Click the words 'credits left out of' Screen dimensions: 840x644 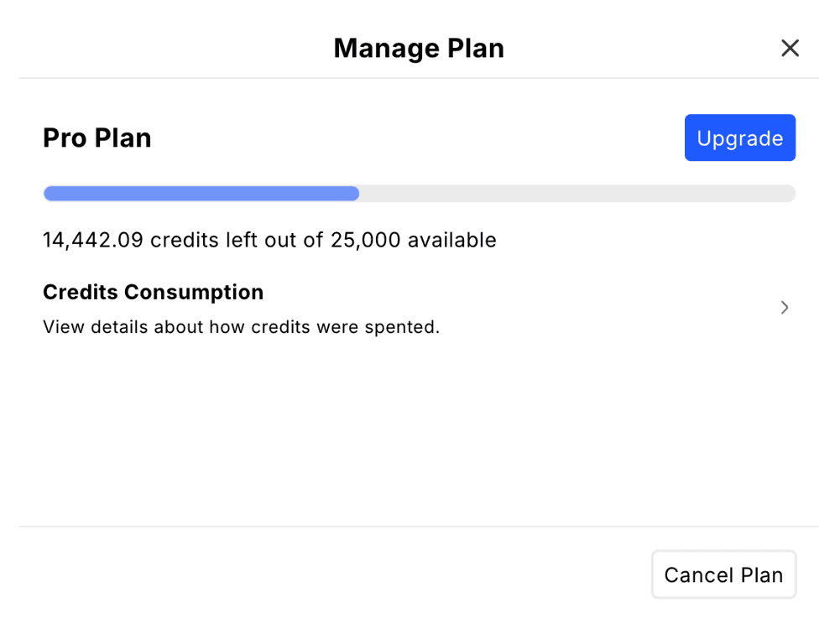(237, 240)
